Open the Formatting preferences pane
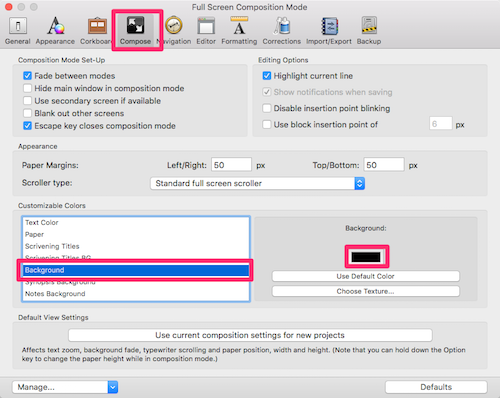 (239, 31)
